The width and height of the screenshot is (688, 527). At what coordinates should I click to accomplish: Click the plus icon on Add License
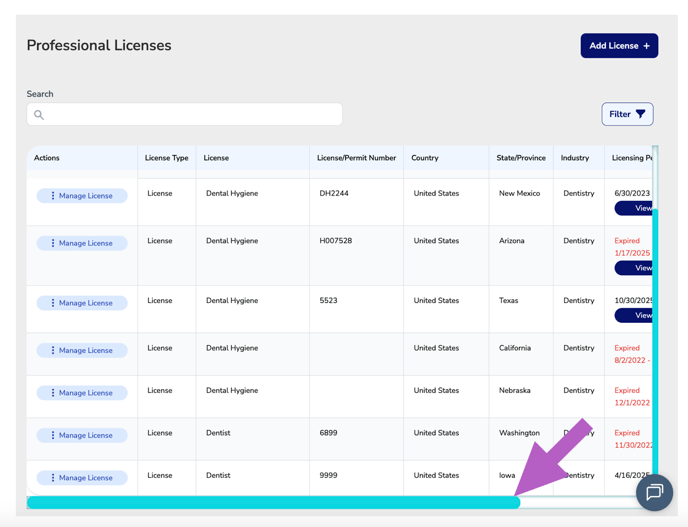[647, 46]
